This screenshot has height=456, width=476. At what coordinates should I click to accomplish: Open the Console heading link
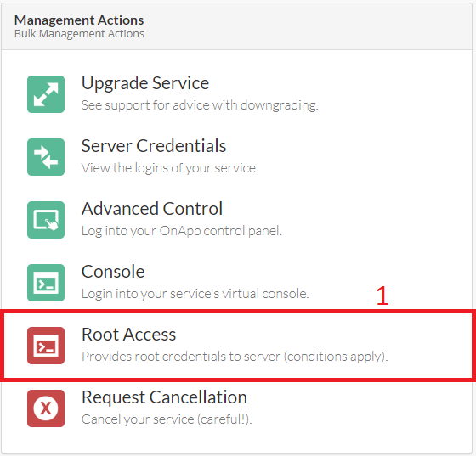click(x=113, y=272)
